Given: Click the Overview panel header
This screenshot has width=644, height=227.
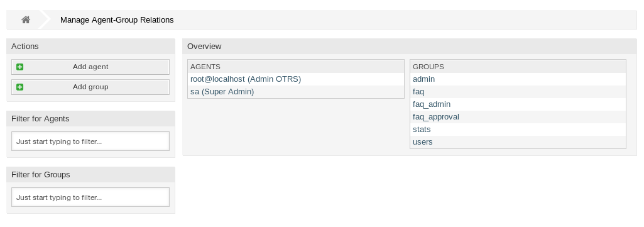Looking at the screenshot, I should click(410, 47).
